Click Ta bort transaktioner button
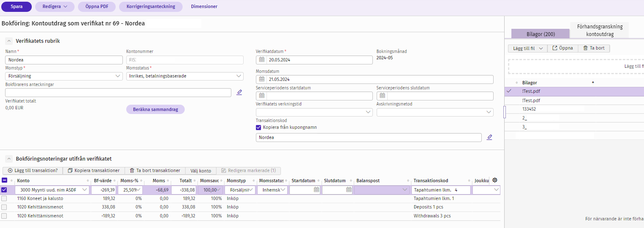This screenshot has height=228, width=644. click(x=155, y=171)
